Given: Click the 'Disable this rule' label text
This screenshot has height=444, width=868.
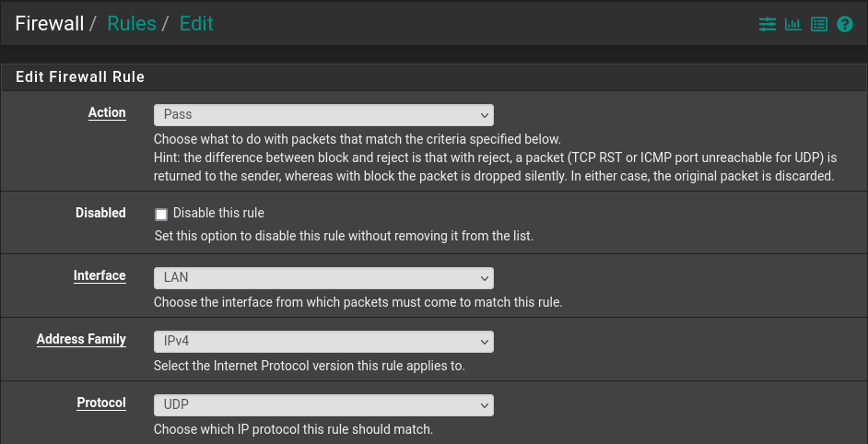Looking at the screenshot, I should pyautogui.click(x=218, y=213).
